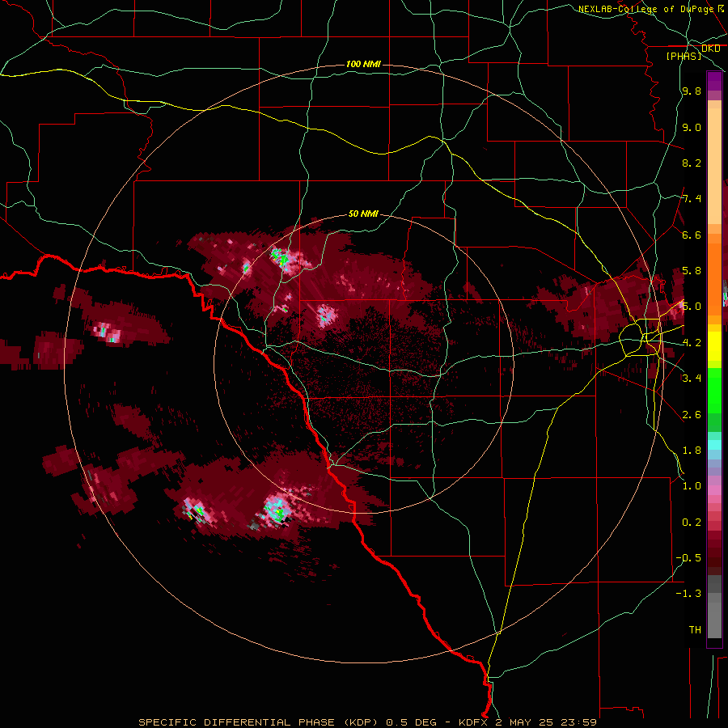Click the 50 NMI range ring label

pos(363,214)
